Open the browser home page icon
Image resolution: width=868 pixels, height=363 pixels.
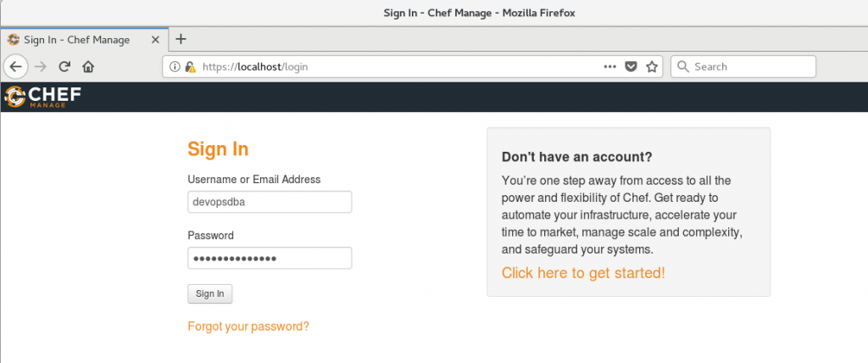88,67
